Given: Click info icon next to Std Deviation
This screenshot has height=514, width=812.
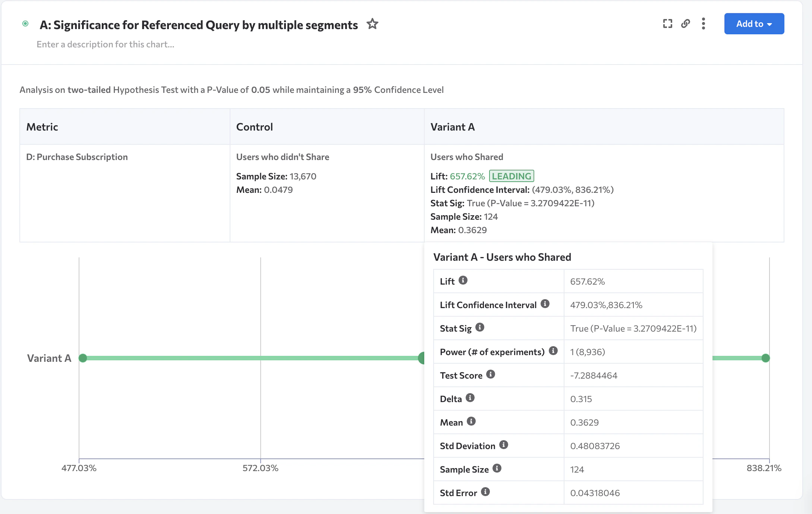Looking at the screenshot, I should pyautogui.click(x=504, y=445).
